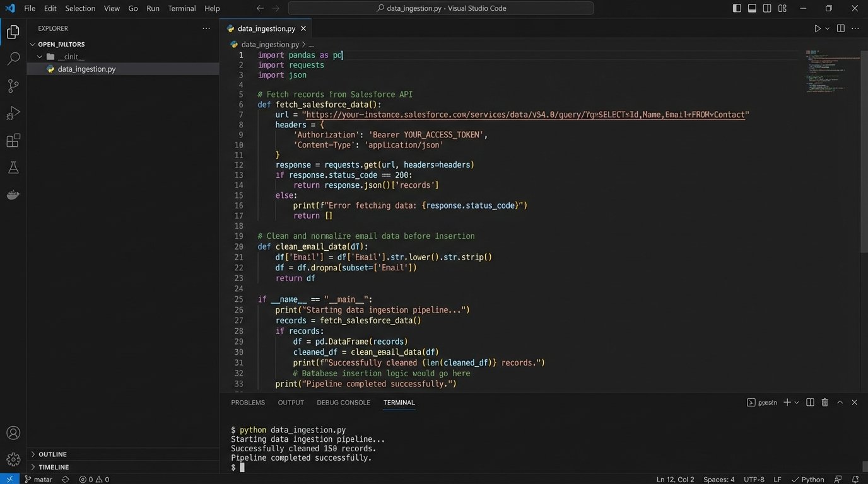Toggle the secondary sidebar layout button
The width and height of the screenshot is (868, 484).
click(x=767, y=8)
